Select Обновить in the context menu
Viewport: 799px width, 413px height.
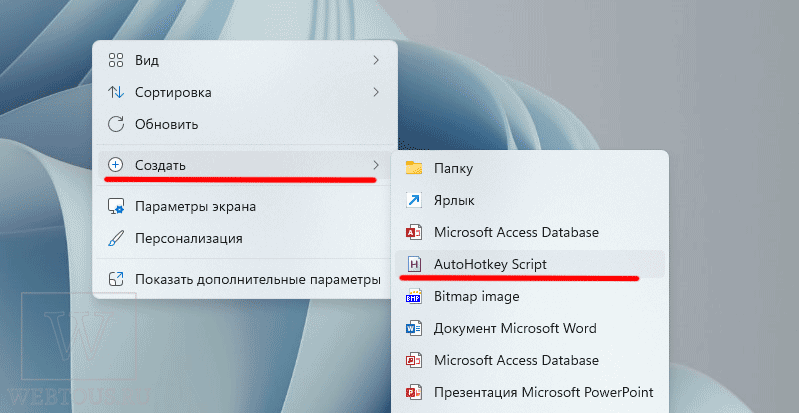click(x=245, y=124)
